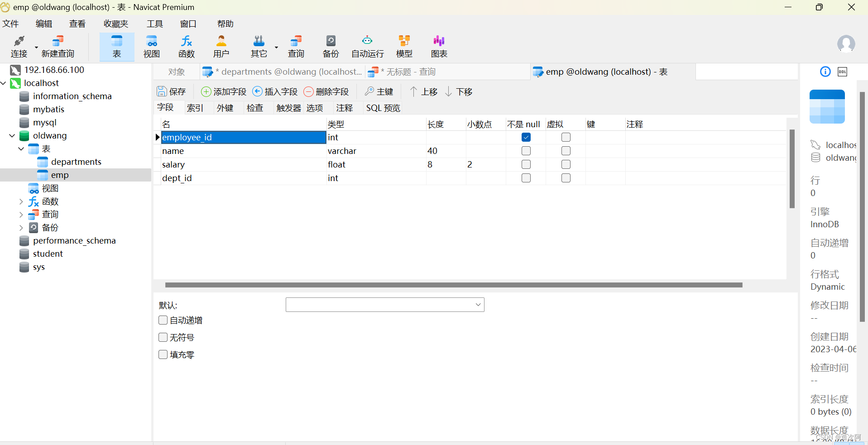Open the Function (函数) toolbar icon
The image size is (868, 445).
point(187,47)
